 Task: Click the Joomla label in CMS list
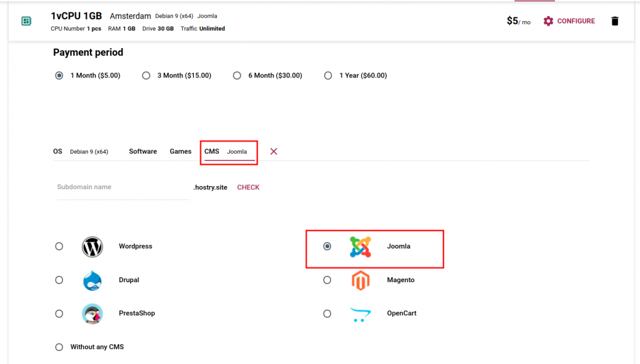click(399, 246)
